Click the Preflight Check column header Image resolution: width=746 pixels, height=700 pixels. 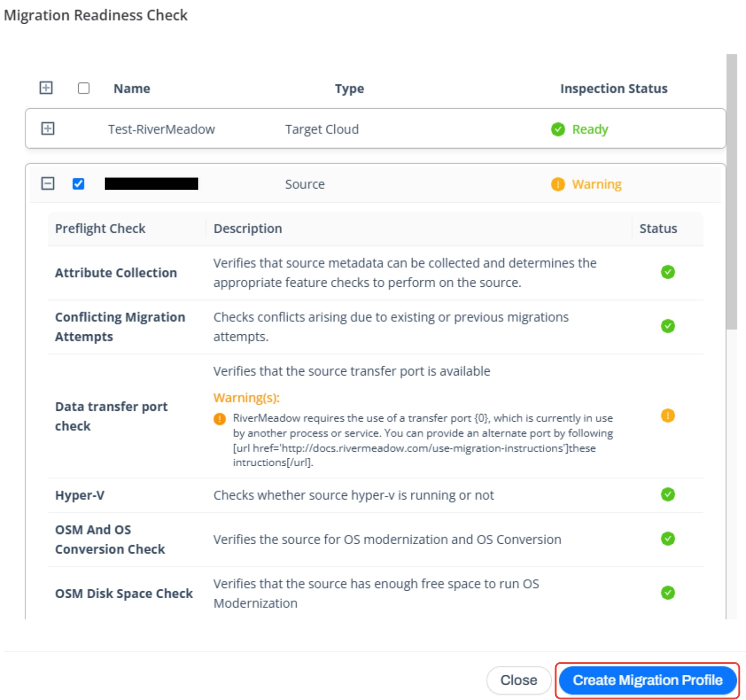tap(100, 228)
